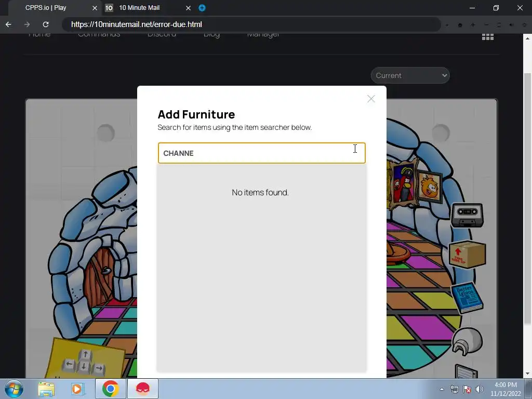Launch Windows Media Player from taskbar
This screenshot has width=532, height=399.
click(77, 389)
